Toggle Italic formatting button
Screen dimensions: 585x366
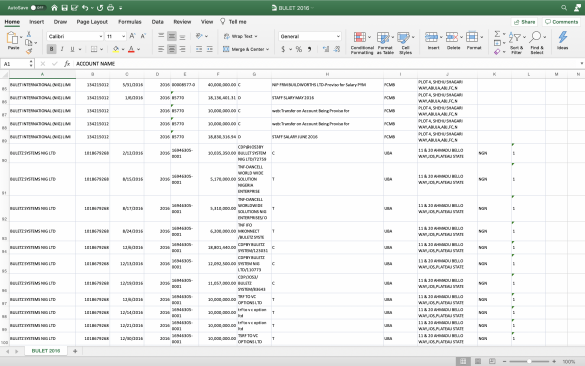62,49
